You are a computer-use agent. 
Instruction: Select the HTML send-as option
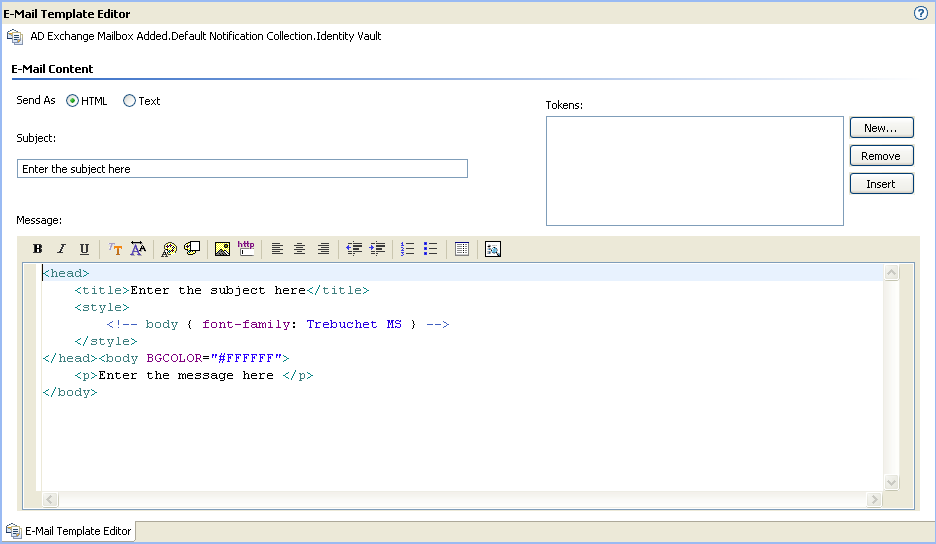tap(72, 101)
